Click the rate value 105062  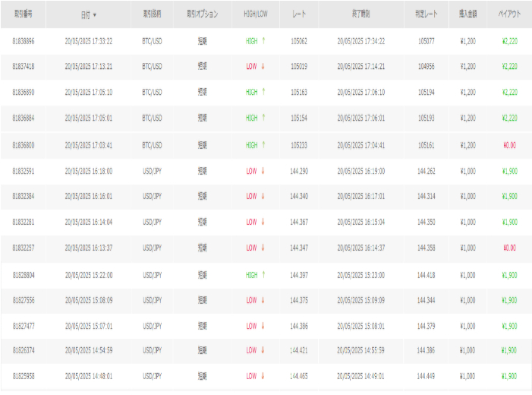click(299, 42)
